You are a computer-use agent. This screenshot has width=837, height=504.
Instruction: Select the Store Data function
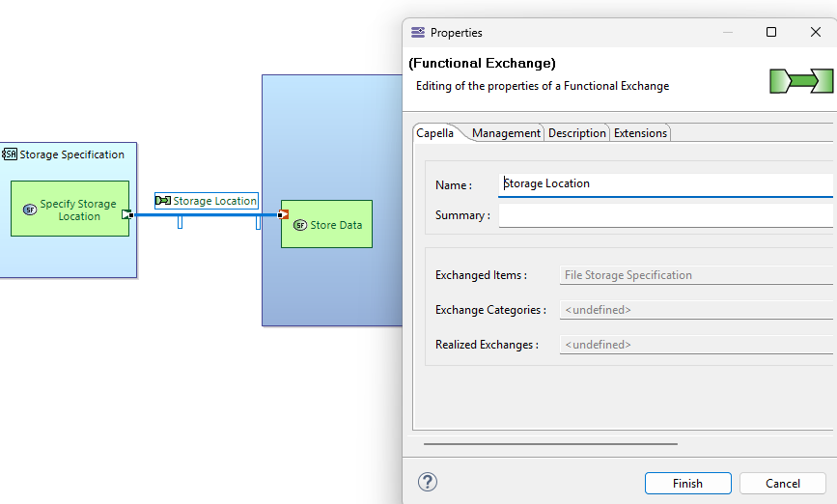coord(326,224)
